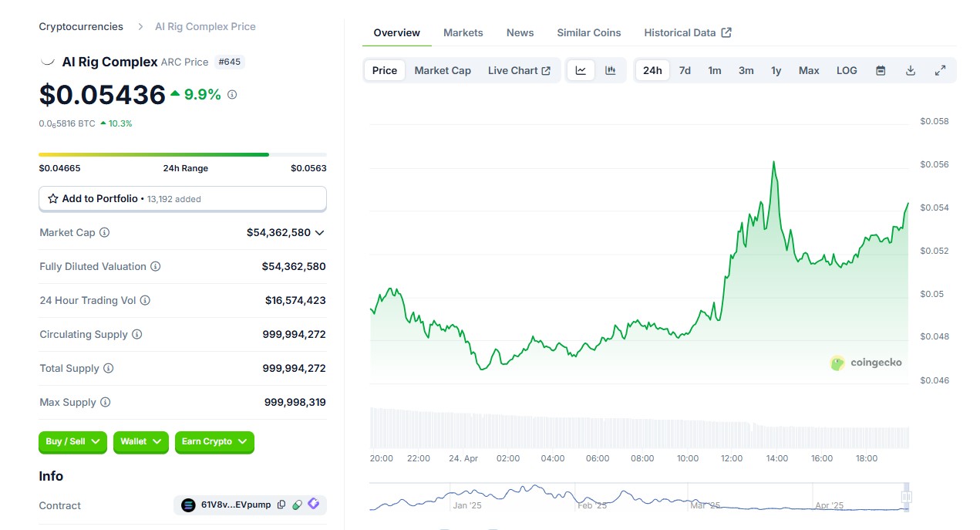Click the historical range navigator mini chart
Screen dimensions: 980x530
[x=640, y=498]
